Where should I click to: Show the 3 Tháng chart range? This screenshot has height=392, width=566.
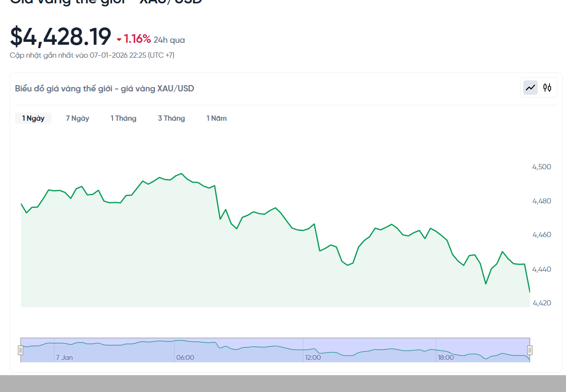171,118
